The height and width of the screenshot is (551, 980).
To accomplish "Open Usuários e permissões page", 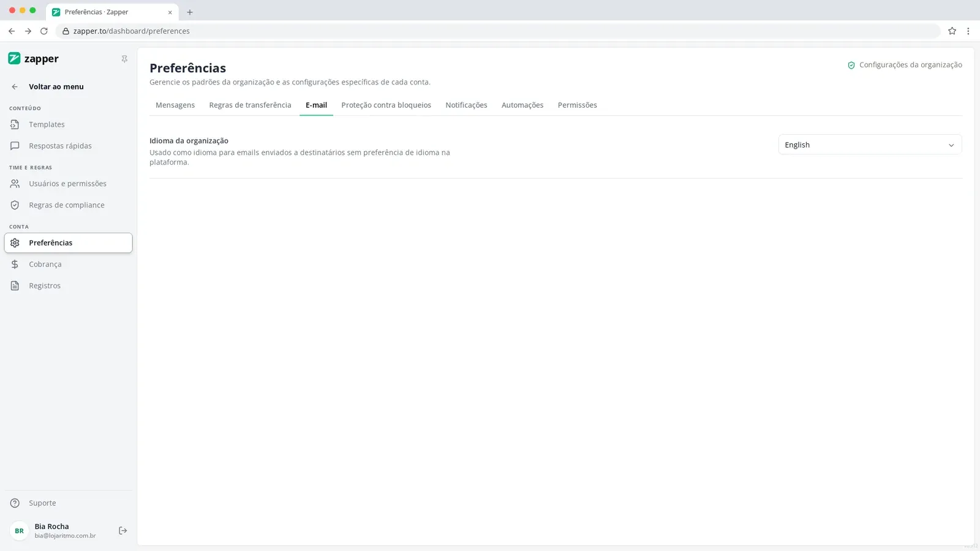I will (x=68, y=184).
